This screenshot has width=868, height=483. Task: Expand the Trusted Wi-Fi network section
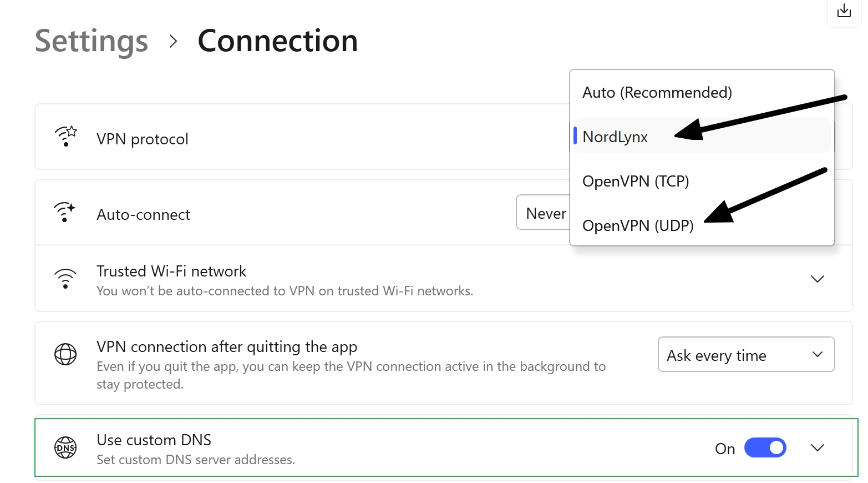[817, 279]
